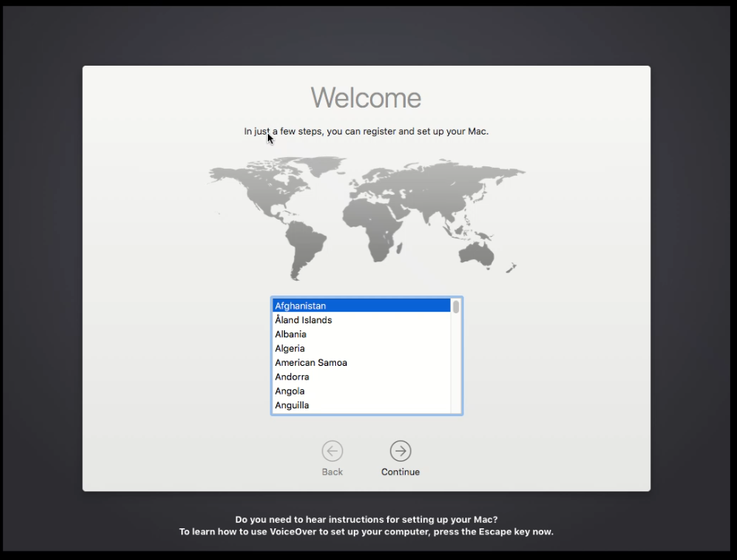The height and width of the screenshot is (560, 737).
Task: Click the Continue arrow icon
Action: [x=400, y=451]
